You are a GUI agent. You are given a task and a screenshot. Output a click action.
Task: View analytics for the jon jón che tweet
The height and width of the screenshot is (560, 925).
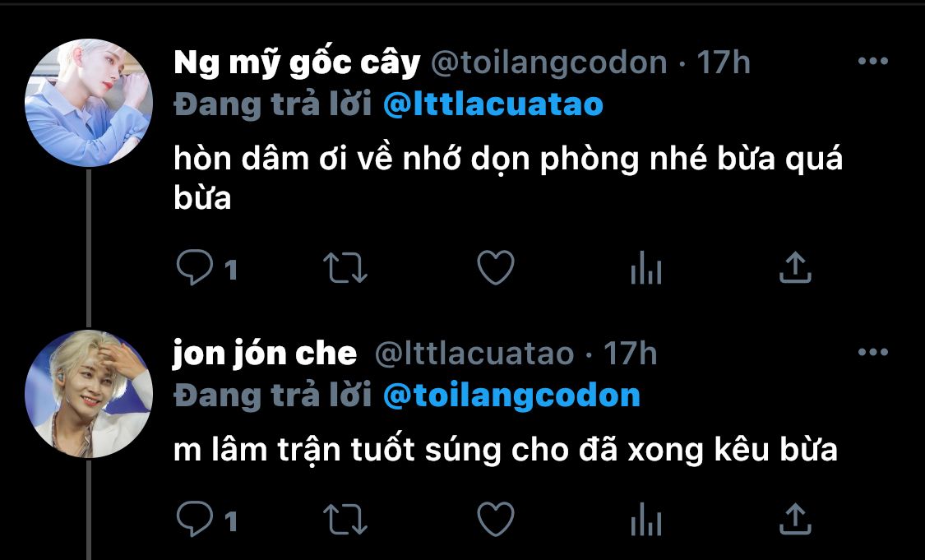tap(646, 520)
